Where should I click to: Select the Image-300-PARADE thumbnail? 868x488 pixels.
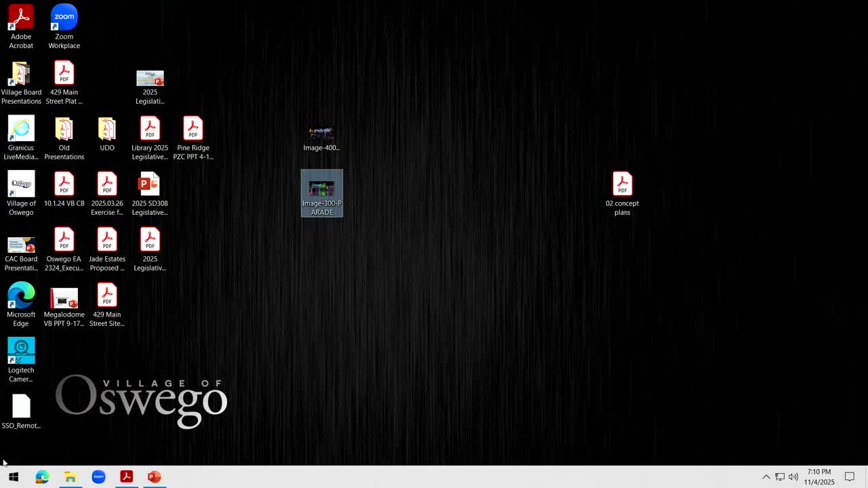[x=322, y=194]
